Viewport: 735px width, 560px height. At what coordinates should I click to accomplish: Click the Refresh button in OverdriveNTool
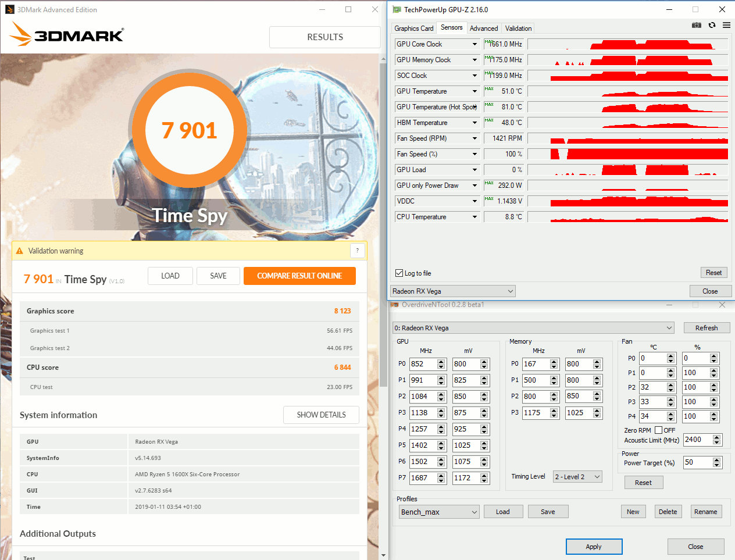point(707,328)
